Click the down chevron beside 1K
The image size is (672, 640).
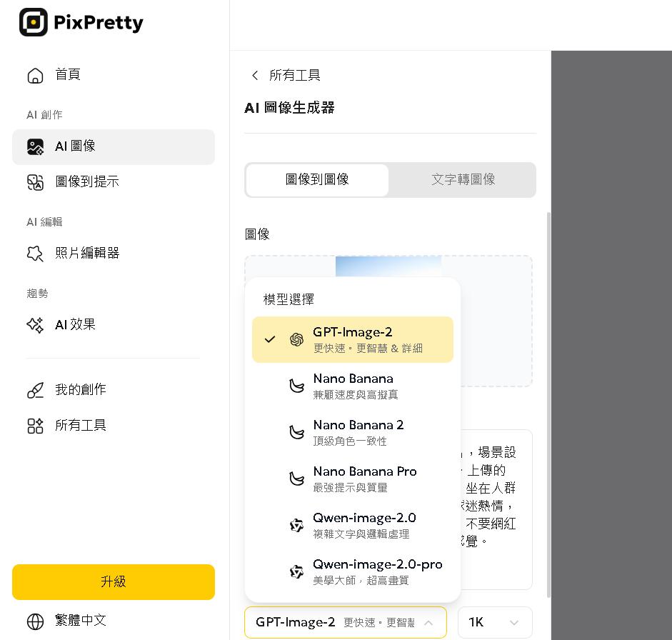tap(514, 622)
